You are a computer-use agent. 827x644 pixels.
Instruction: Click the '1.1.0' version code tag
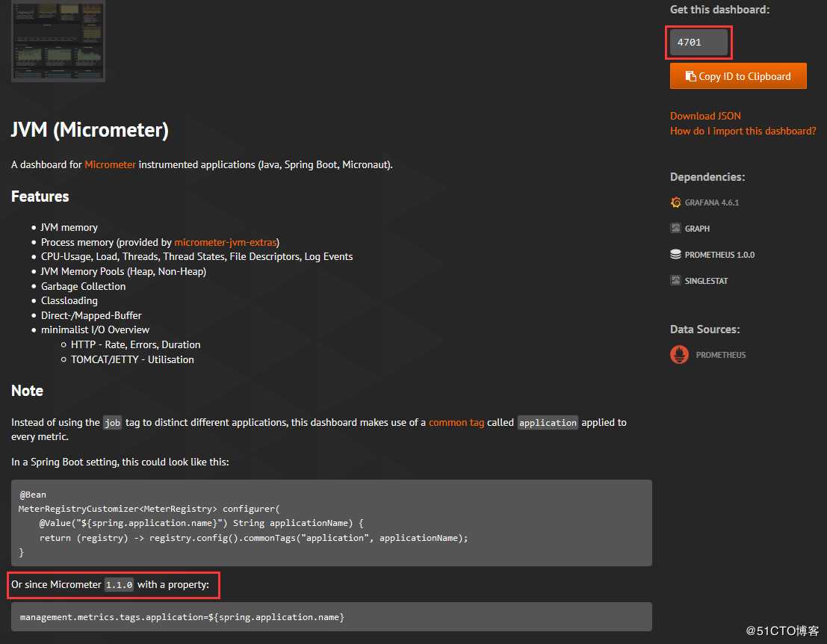click(119, 585)
